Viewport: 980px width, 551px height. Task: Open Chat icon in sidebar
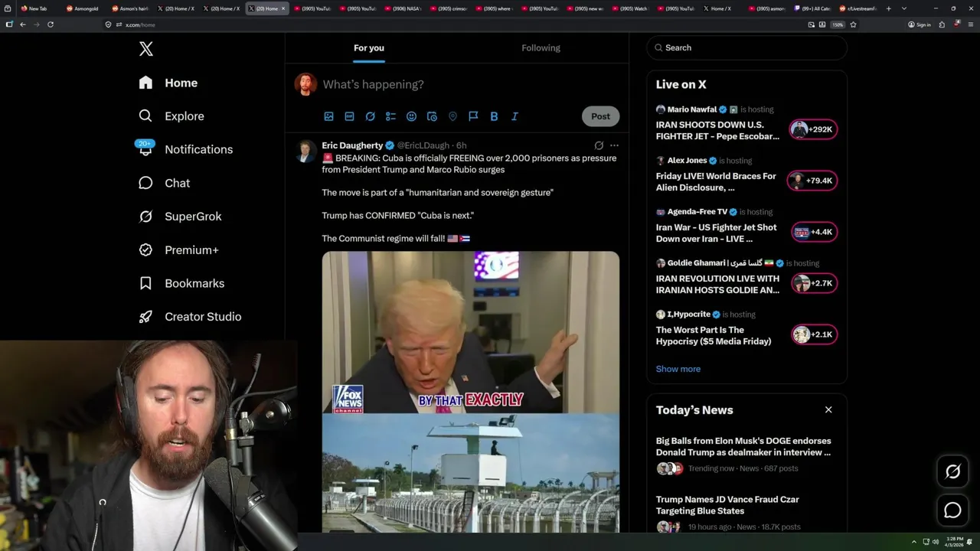[x=145, y=183]
